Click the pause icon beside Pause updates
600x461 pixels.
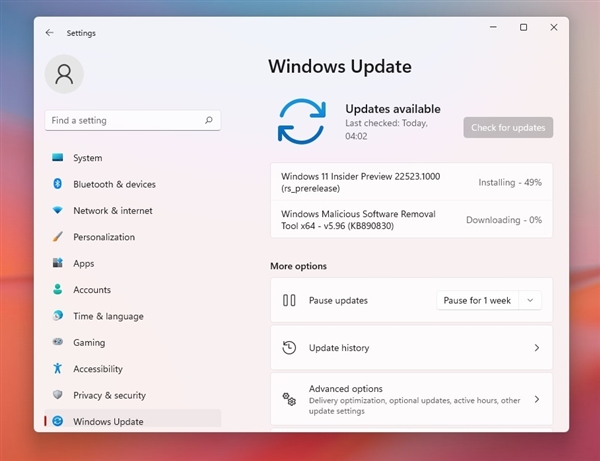(289, 300)
